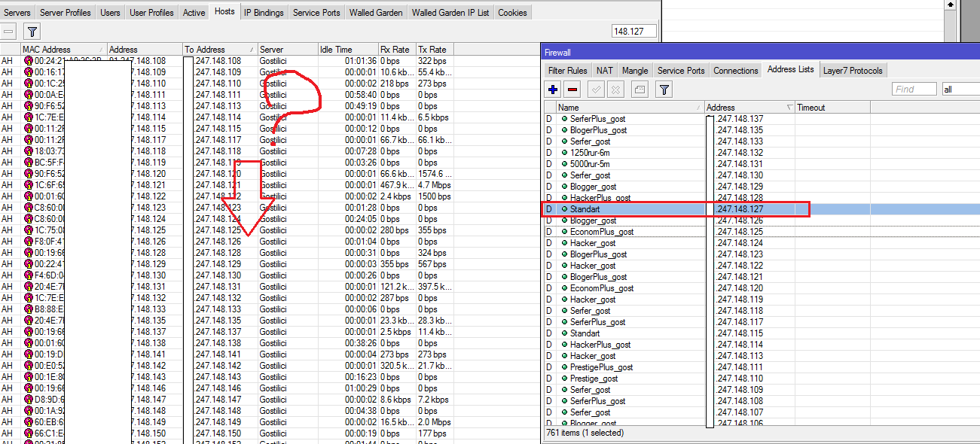980x444 pixels.
Task: Sort Hosts by To Address column header
Action: tap(220, 50)
